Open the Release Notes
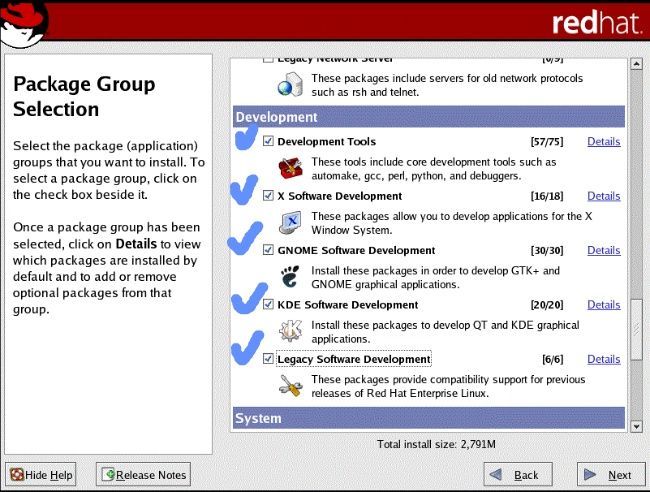 tap(143, 474)
